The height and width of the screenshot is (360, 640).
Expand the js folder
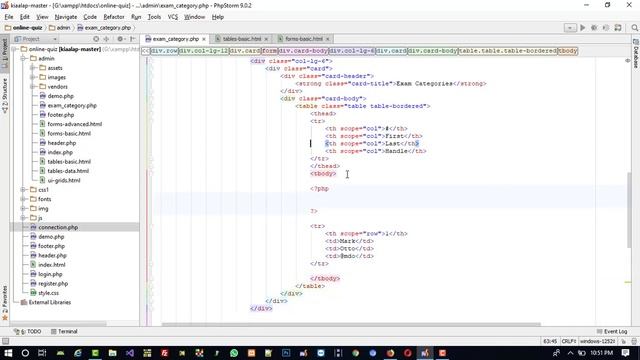[23, 218]
